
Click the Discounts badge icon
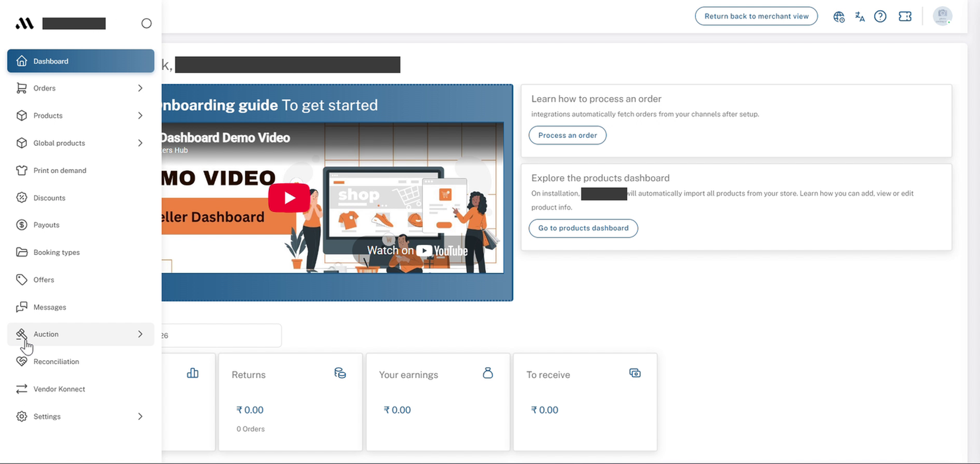point(22,197)
